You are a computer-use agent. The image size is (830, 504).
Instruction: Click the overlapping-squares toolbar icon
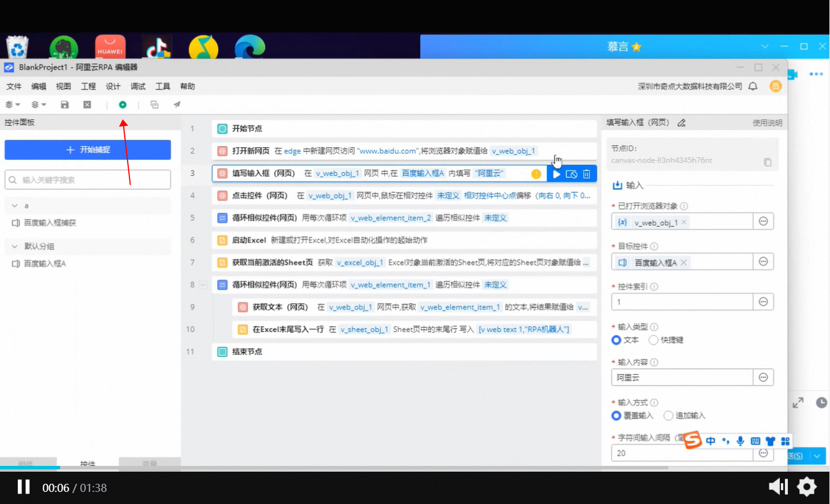pos(154,104)
